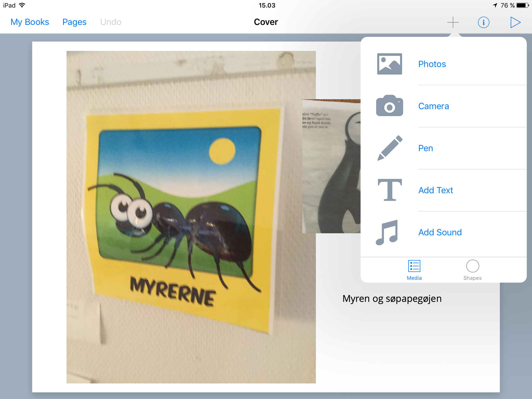Open the Pages overview
This screenshot has height=399, width=532.
click(74, 22)
